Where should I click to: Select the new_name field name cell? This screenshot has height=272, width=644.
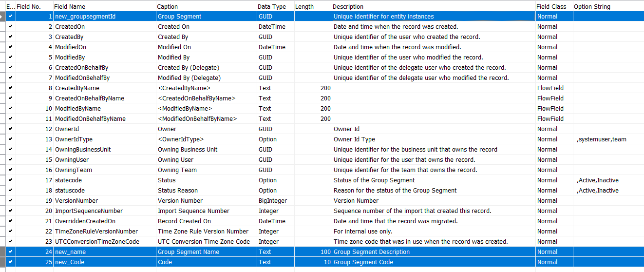point(104,252)
